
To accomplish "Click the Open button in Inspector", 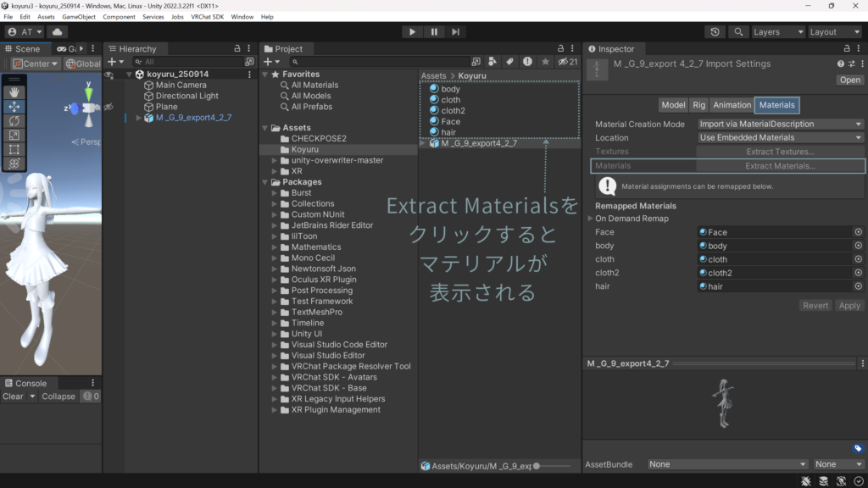I will 849,80.
